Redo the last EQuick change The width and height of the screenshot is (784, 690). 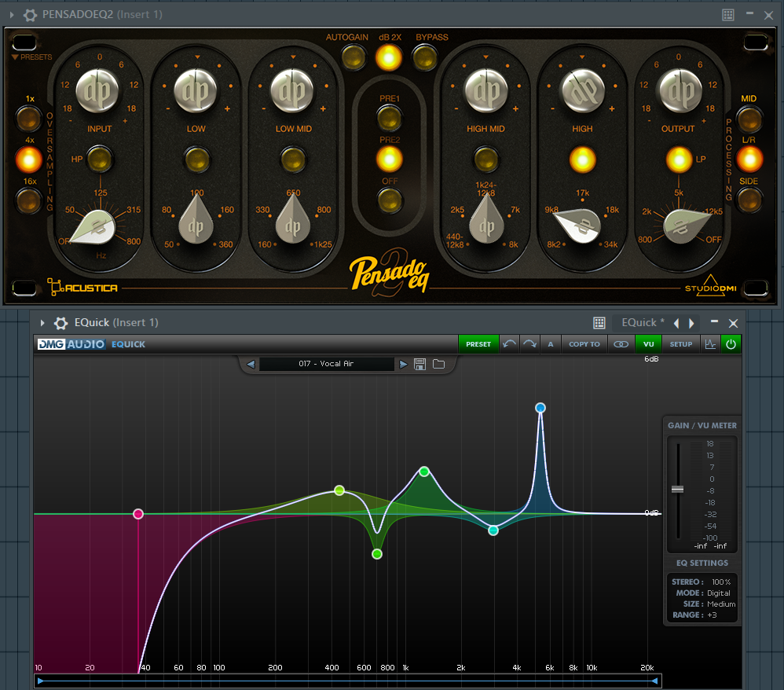pyautogui.click(x=529, y=344)
